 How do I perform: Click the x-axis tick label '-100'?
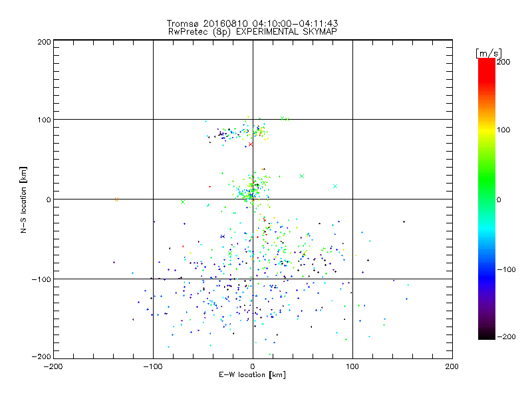click(153, 367)
